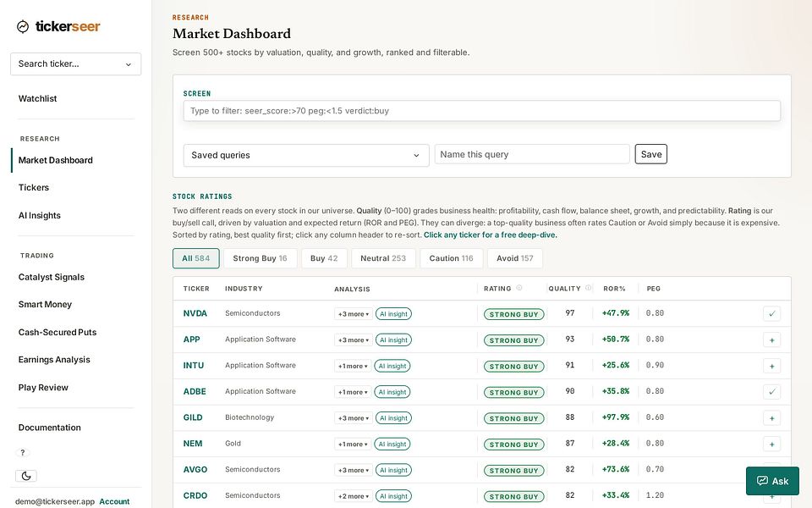Image resolution: width=812 pixels, height=508 pixels.
Task: Save the current query
Action: tap(651, 154)
